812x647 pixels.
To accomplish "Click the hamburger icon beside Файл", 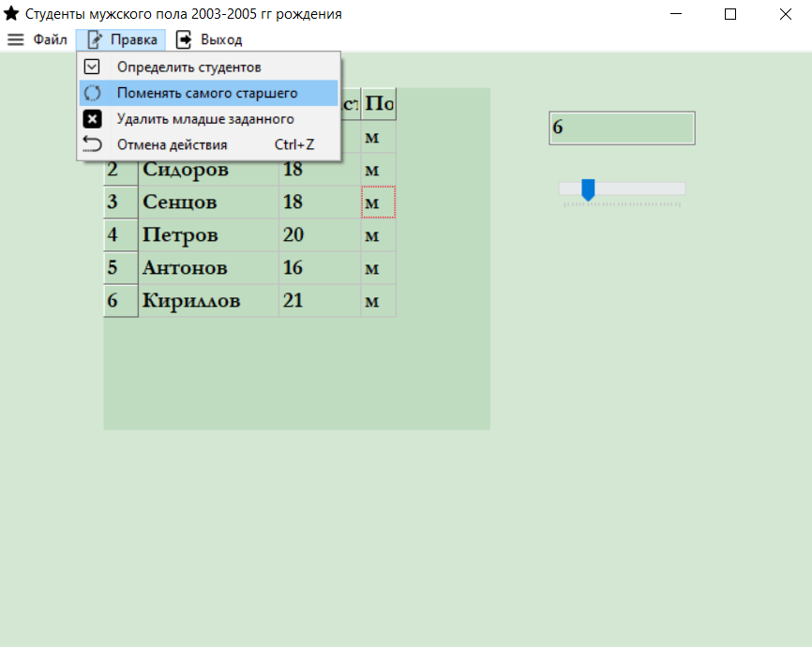I will coord(16,39).
